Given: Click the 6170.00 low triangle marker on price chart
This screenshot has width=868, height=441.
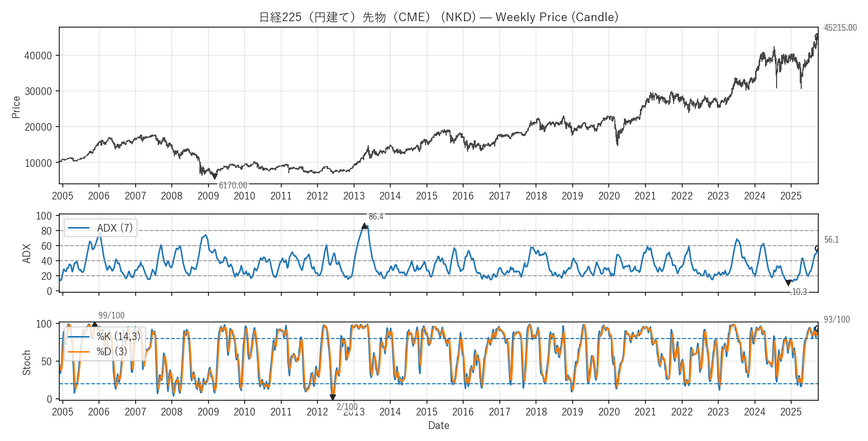Looking at the screenshot, I should (x=214, y=176).
